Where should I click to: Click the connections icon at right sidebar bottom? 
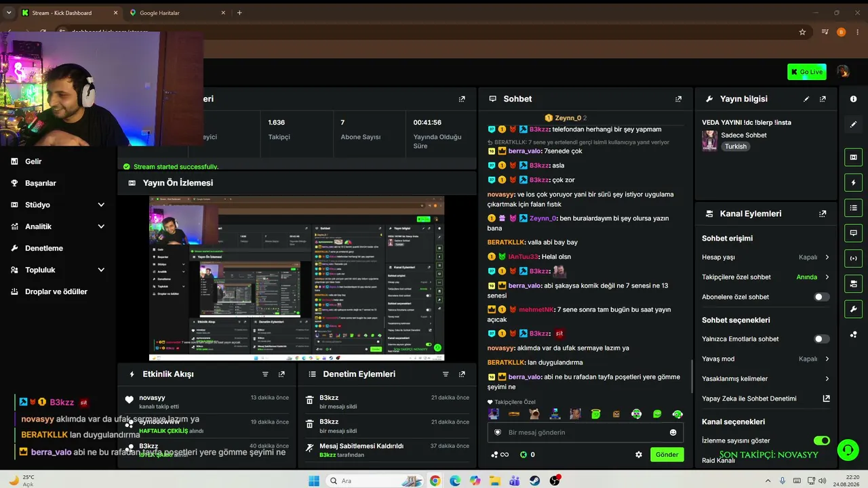click(x=853, y=334)
